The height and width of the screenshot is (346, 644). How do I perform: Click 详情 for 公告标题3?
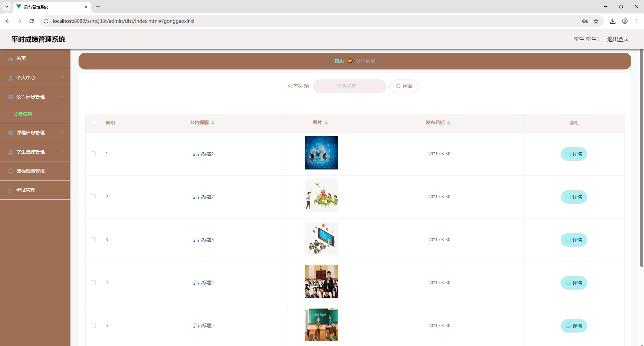tap(574, 240)
